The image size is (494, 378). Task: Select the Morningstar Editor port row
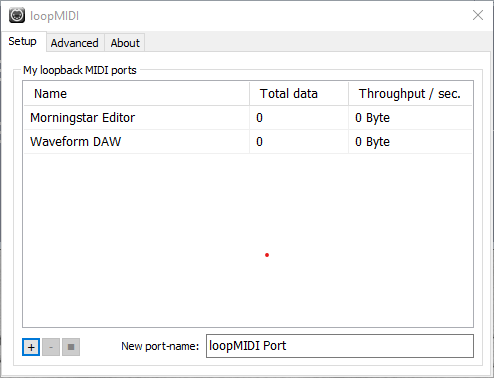[248, 118]
